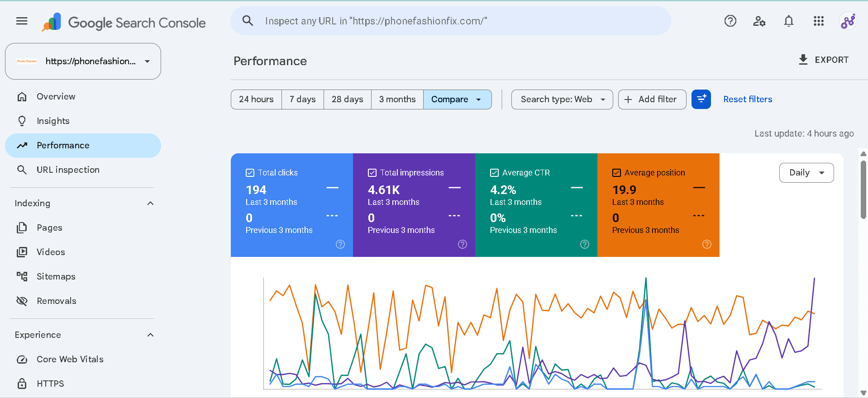Open HTTPS report in the sidebar

click(x=83, y=384)
